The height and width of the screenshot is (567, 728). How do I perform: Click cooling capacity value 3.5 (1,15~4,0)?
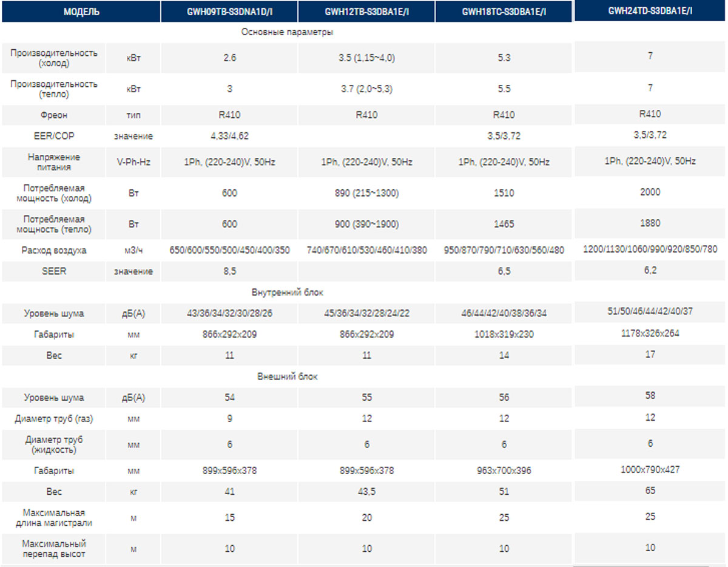[x=366, y=58]
